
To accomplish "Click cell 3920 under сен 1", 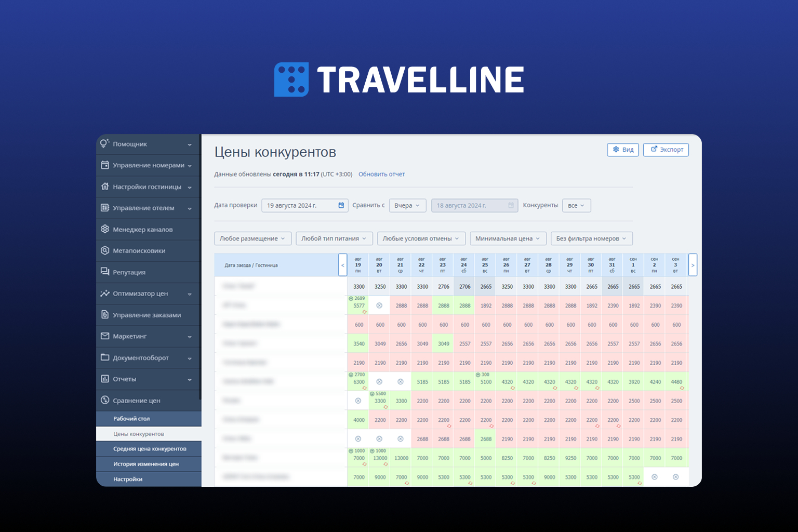I will (x=634, y=382).
